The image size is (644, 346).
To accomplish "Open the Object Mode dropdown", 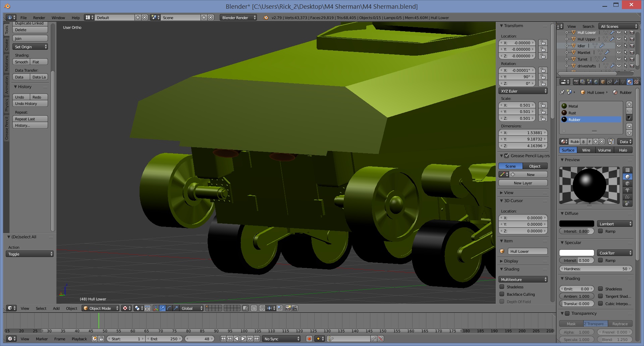I will click(101, 308).
